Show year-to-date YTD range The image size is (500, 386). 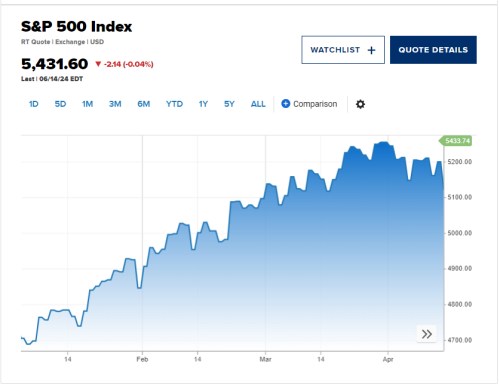[x=174, y=104]
